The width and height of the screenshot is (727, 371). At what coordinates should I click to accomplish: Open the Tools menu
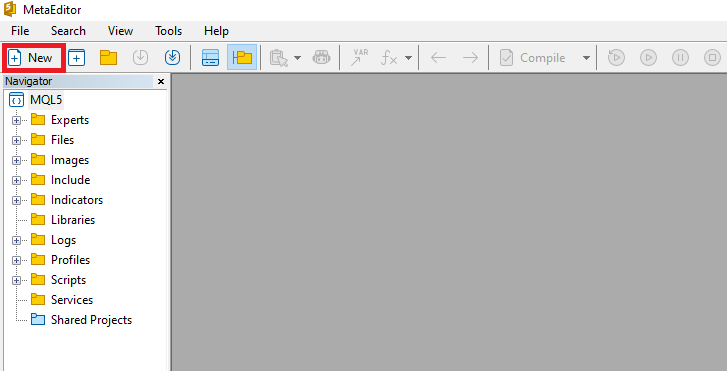pyautogui.click(x=168, y=31)
